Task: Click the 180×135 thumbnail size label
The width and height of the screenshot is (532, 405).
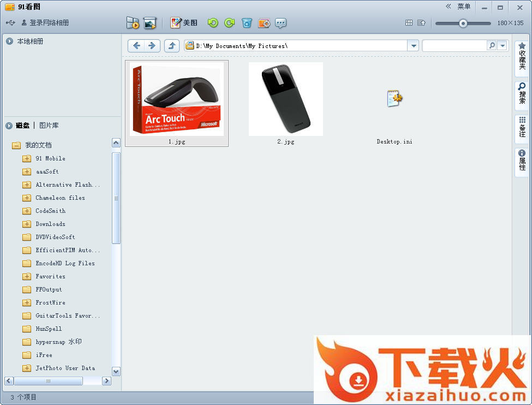Action: click(510, 23)
